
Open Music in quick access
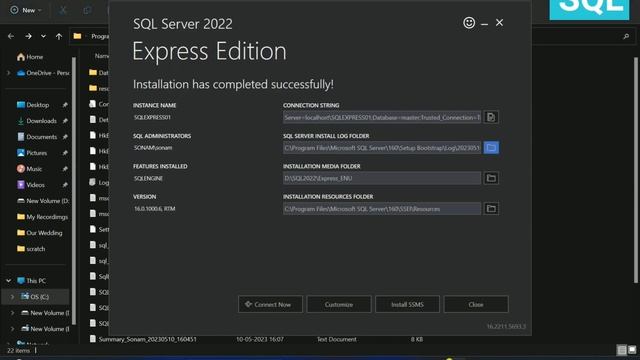tap(29, 169)
